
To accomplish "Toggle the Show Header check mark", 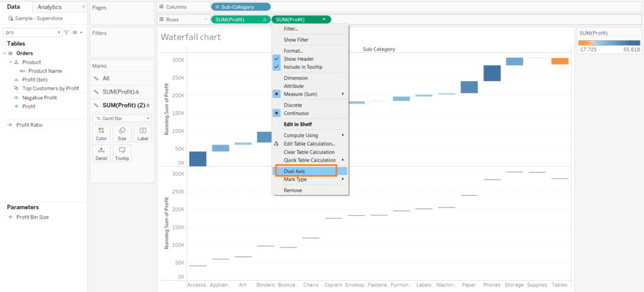I will pyautogui.click(x=277, y=59).
